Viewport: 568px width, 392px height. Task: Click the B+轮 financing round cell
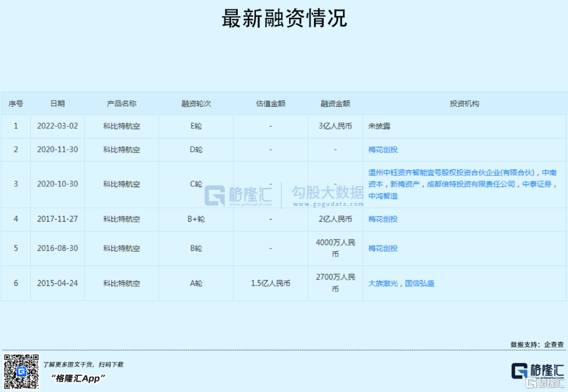(196, 219)
